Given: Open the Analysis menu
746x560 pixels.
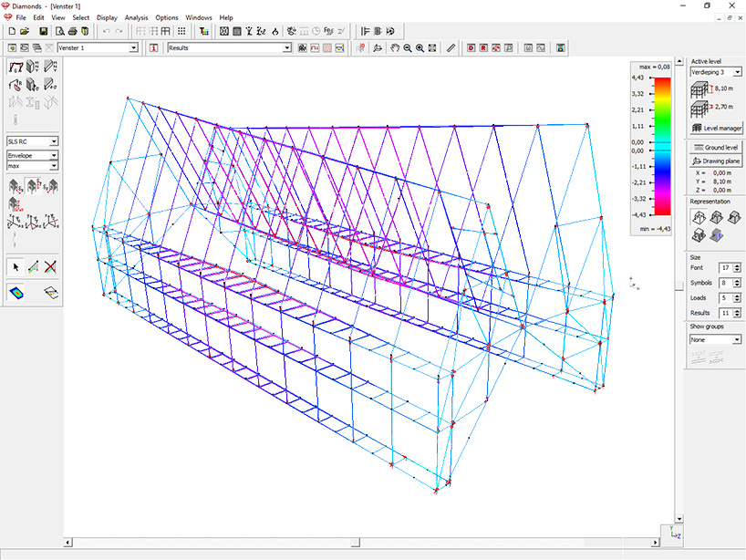Looking at the screenshot, I should [136, 17].
